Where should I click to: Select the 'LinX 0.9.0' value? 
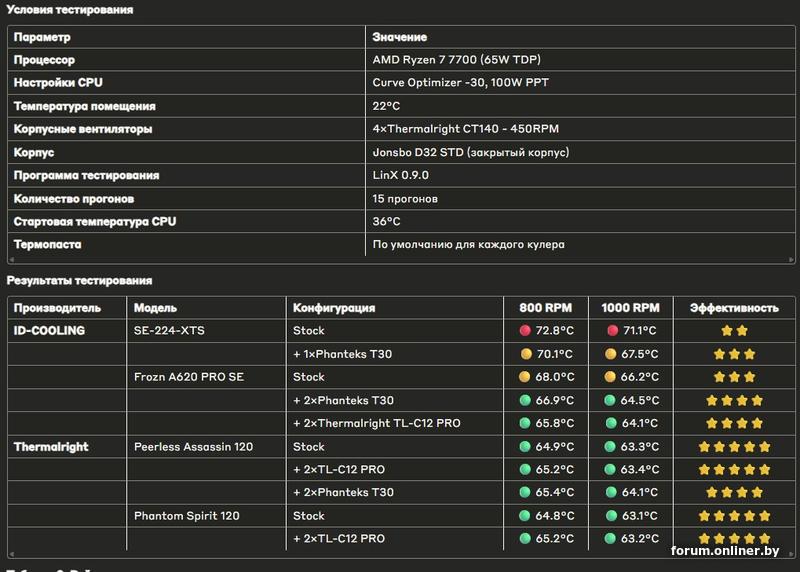[401, 175]
